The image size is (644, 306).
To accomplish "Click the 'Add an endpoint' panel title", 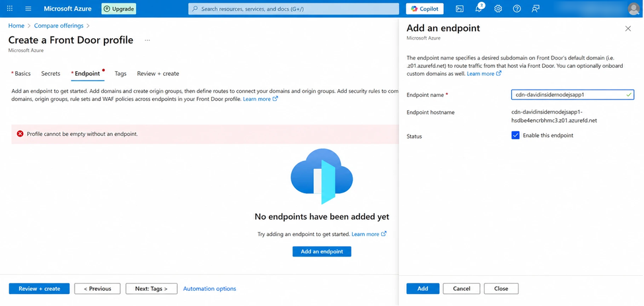I will click(x=443, y=28).
